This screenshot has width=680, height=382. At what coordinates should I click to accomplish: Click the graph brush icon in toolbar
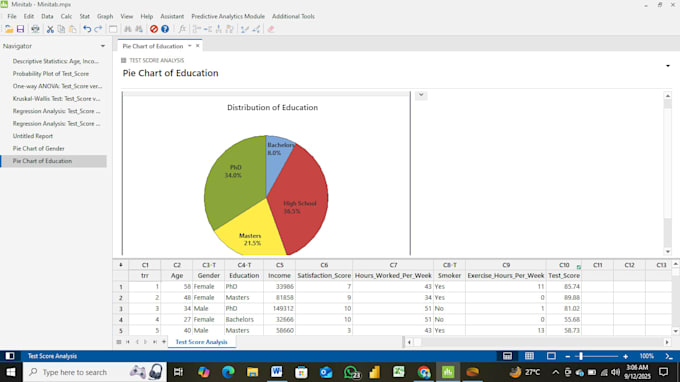point(245,29)
